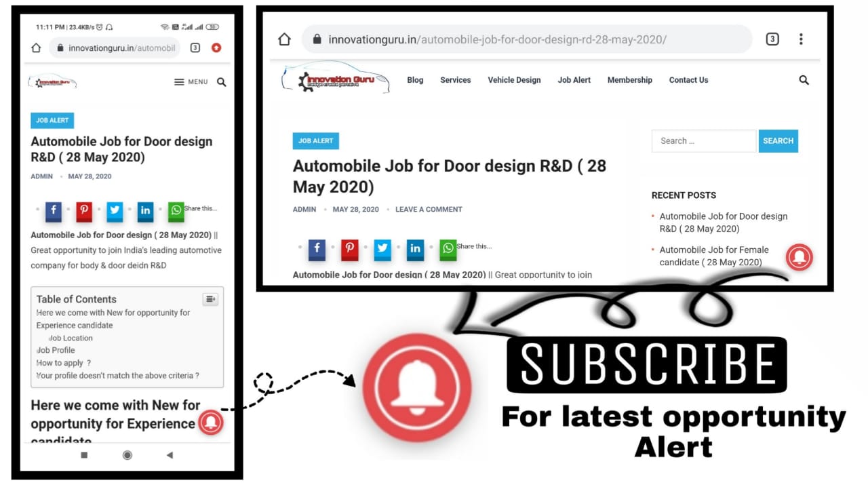
Task: Open the Job Alert menu item
Action: (x=574, y=80)
